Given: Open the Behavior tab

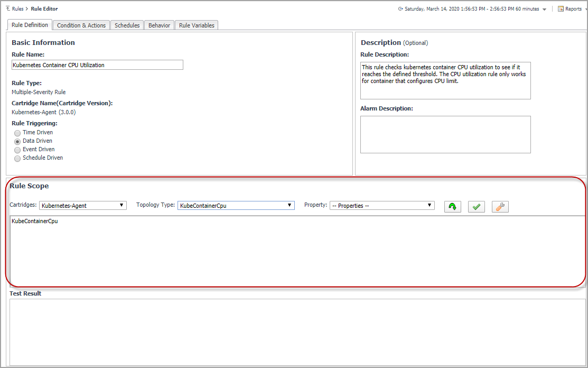Looking at the screenshot, I should point(160,25).
